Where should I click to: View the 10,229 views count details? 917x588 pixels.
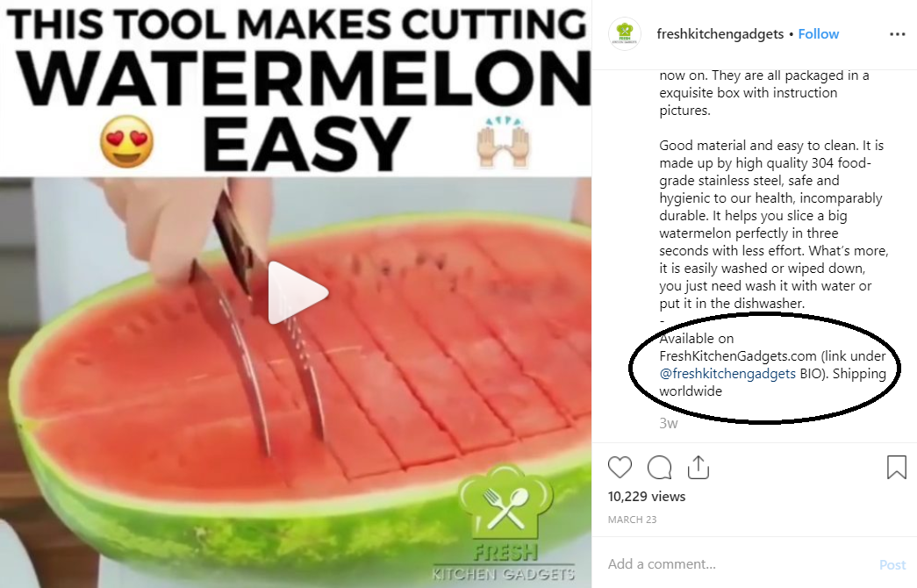646,496
